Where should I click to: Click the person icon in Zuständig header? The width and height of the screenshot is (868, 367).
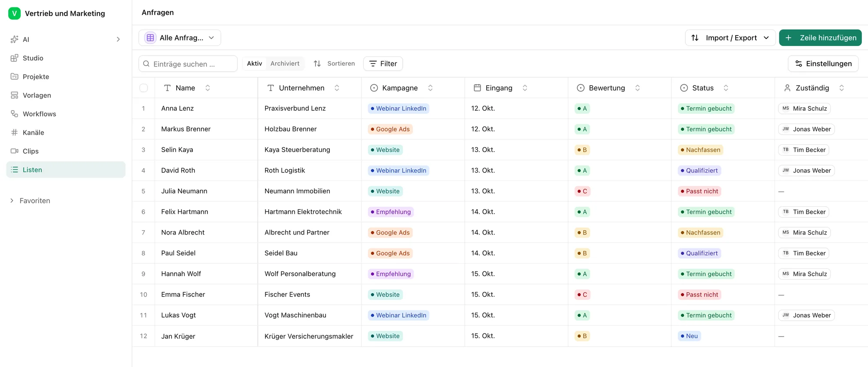(787, 88)
